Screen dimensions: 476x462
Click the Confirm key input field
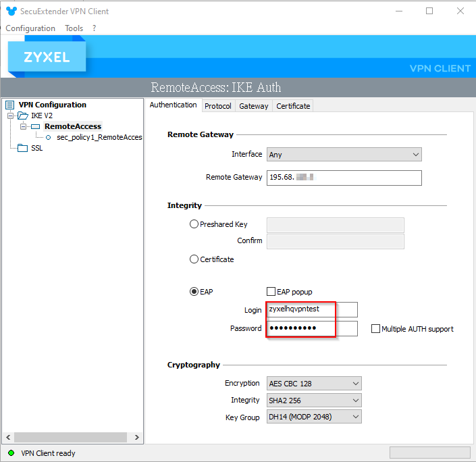(335, 242)
